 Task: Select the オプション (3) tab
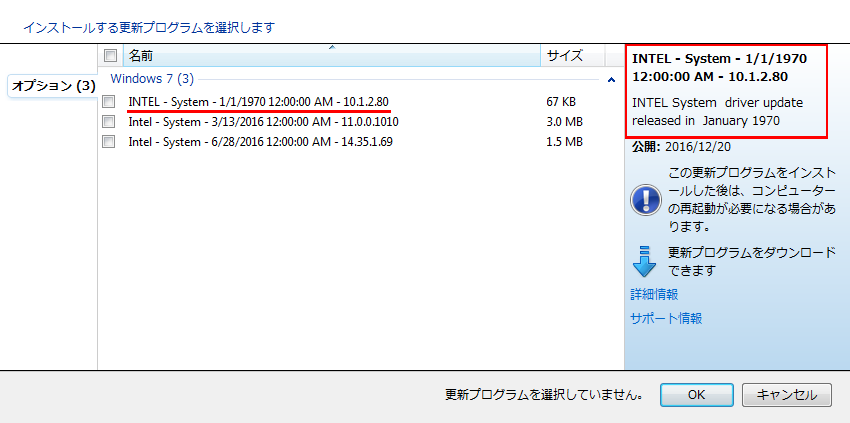[53, 86]
